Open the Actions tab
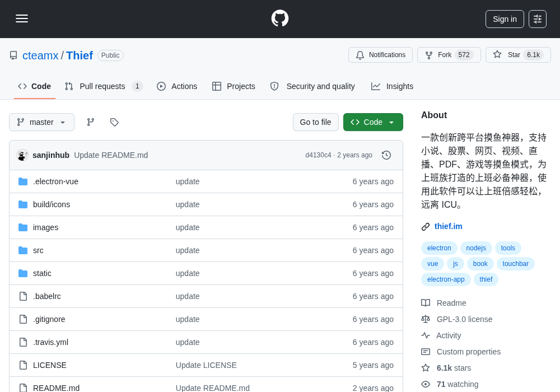 [x=177, y=86]
